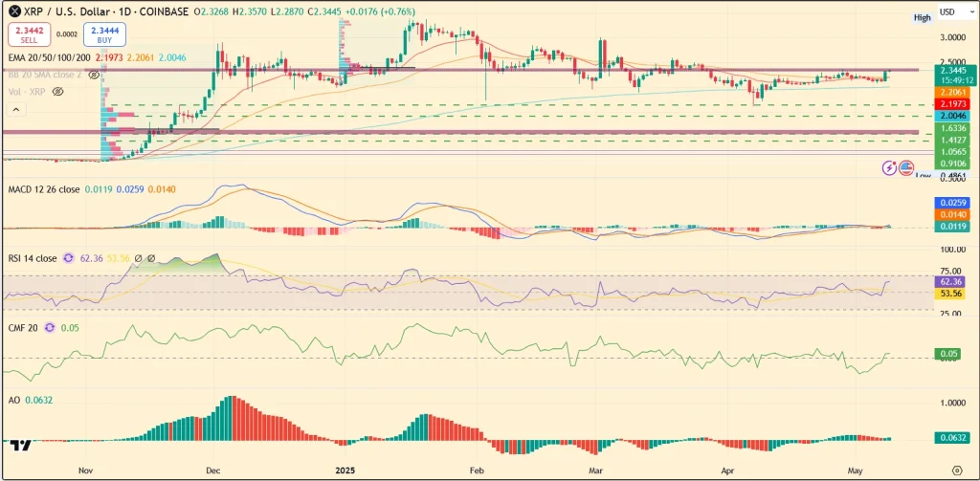Screen dimensions: 980x481
Task: Click the Feb label on time axis
Action: pos(477,470)
